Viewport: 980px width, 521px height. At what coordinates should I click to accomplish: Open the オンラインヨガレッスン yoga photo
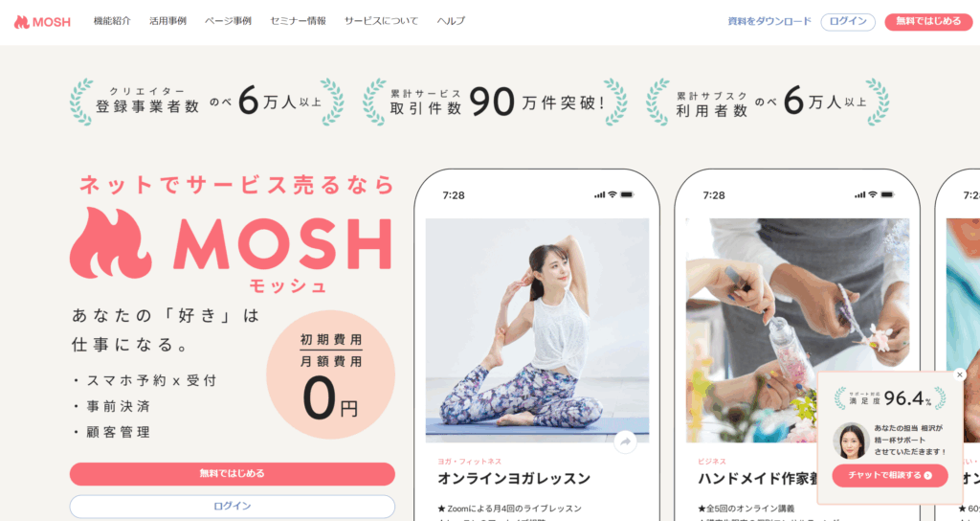click(537, 330)
